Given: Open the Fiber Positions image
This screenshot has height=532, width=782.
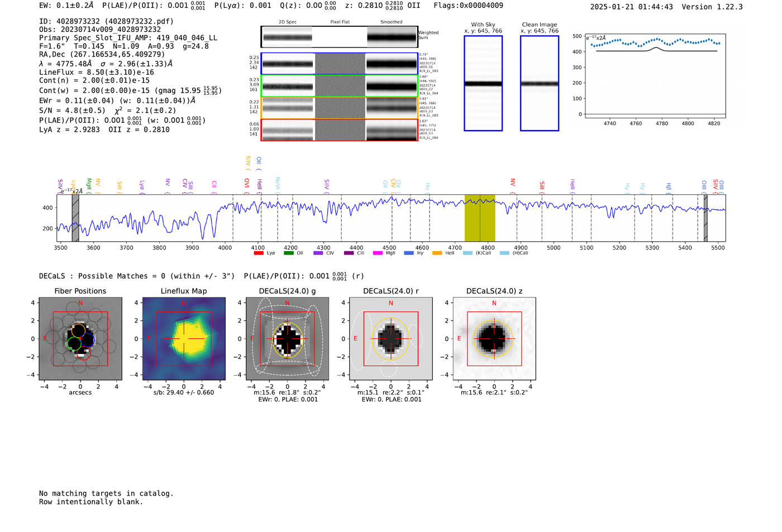Looking at the screenshot, I should click(80, 339).
